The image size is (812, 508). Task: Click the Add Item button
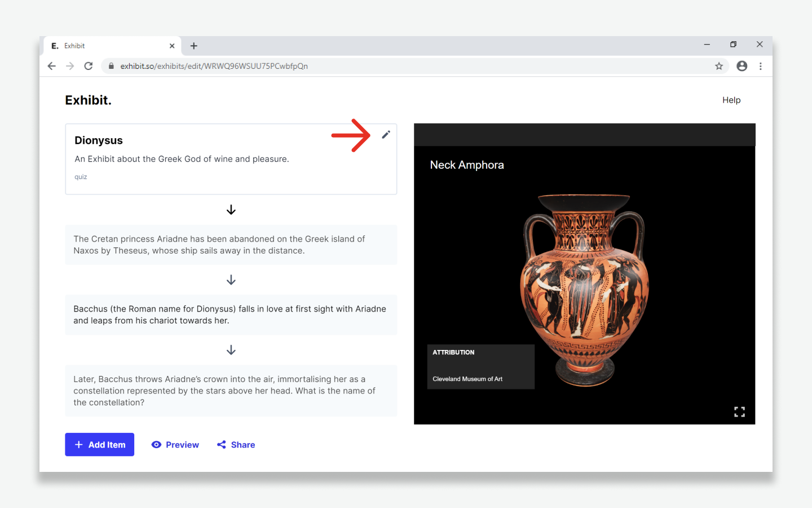(x=100, y=445)
